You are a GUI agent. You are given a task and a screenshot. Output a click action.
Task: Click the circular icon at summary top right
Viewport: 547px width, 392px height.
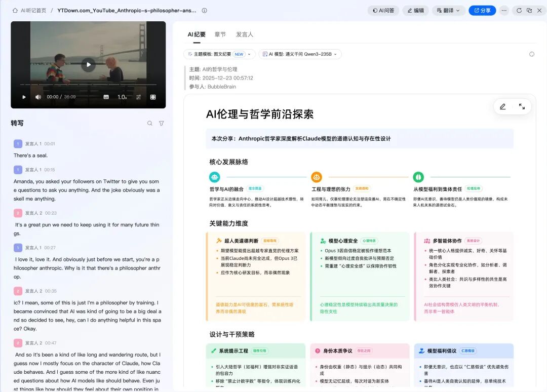point(532,54)
